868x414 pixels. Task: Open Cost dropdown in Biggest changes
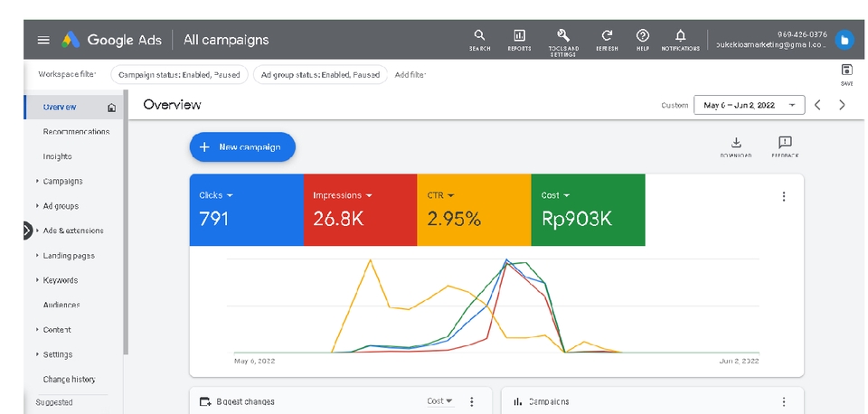(x=440, y=401)
